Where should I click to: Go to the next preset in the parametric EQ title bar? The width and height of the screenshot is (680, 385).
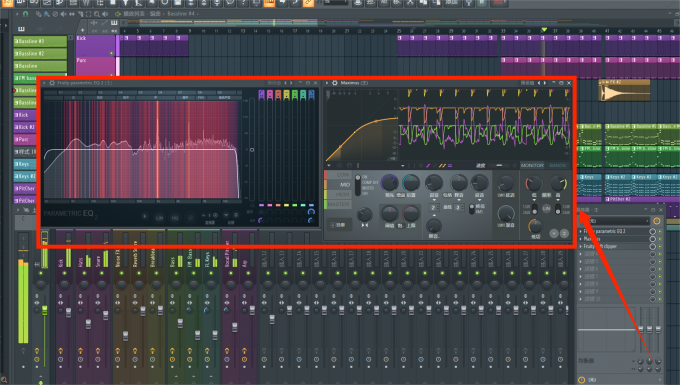pyautogui.click(x=291, y=83)
